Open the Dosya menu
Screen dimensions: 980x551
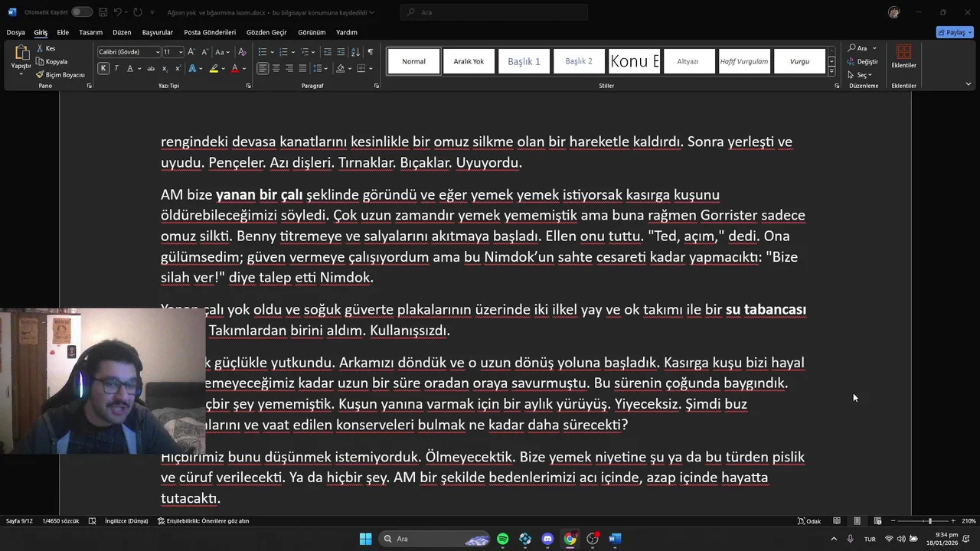[x=16, y=32]
